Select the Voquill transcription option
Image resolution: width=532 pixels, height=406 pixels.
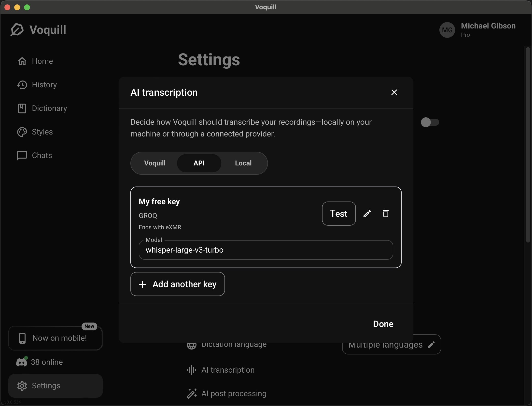point(155,163)
